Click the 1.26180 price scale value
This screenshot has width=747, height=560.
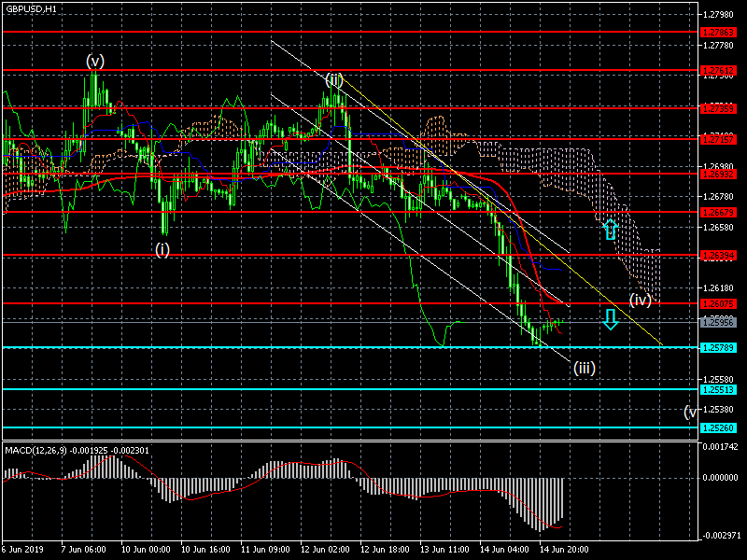tap(718, 287)
